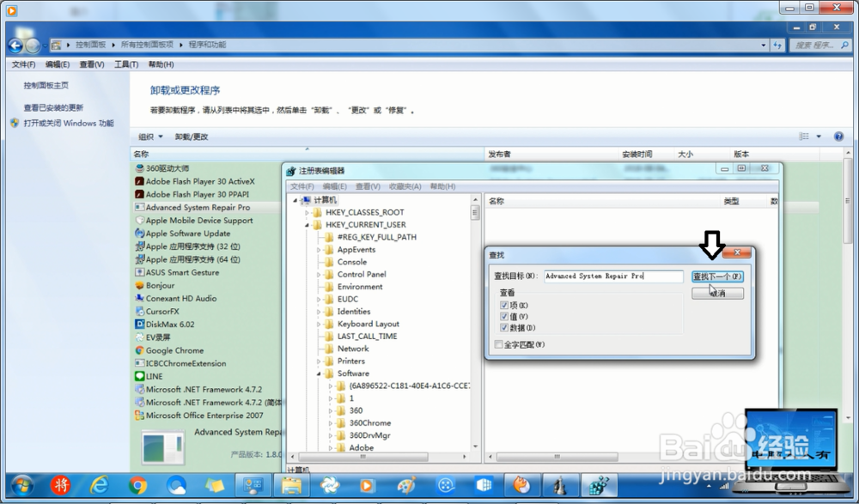Open Control Panel 帮助(H) menu
This screenshot has width=859, height=504.
point(161,64)
